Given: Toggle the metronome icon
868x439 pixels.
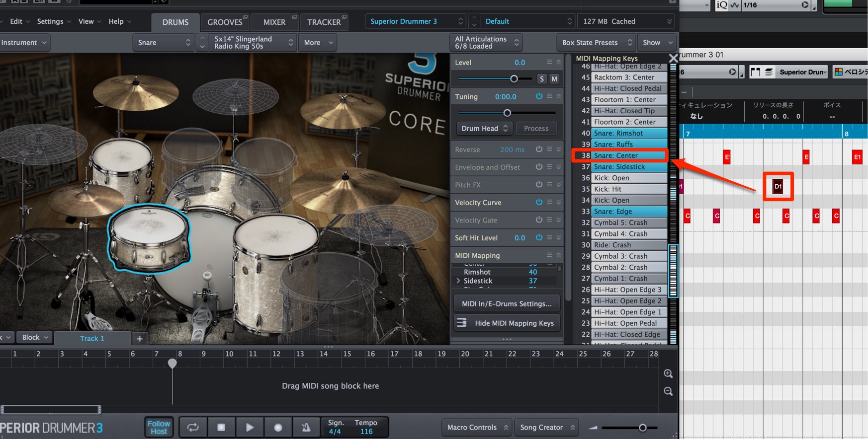Looking at the screenshot, I should point(306,427).
